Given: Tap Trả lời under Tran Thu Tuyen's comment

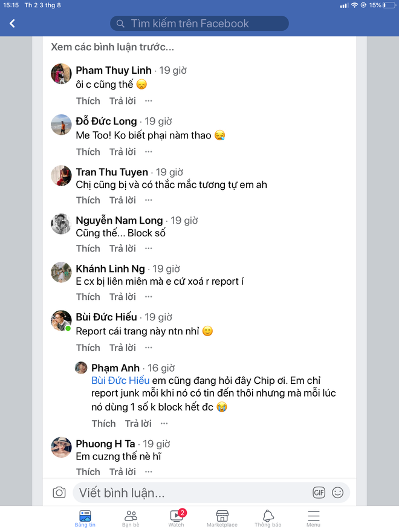Looking at the screenshot, I should [122, 199].
